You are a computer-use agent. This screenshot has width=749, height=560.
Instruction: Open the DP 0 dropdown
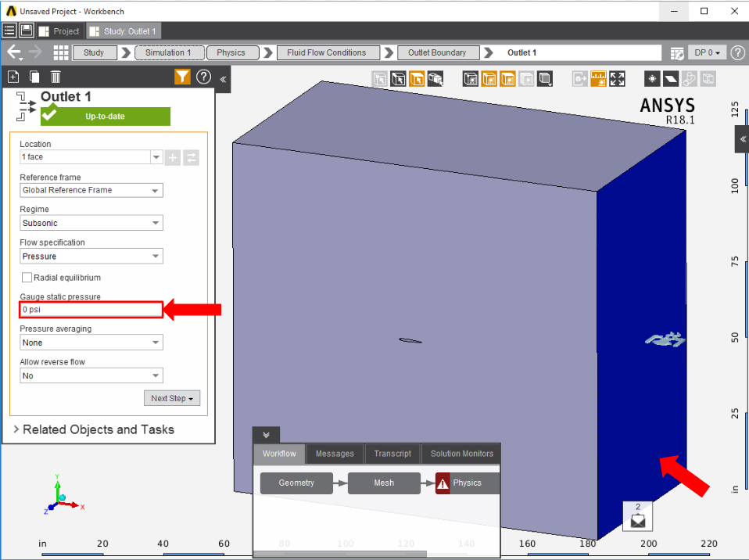[x=707, y=52]
